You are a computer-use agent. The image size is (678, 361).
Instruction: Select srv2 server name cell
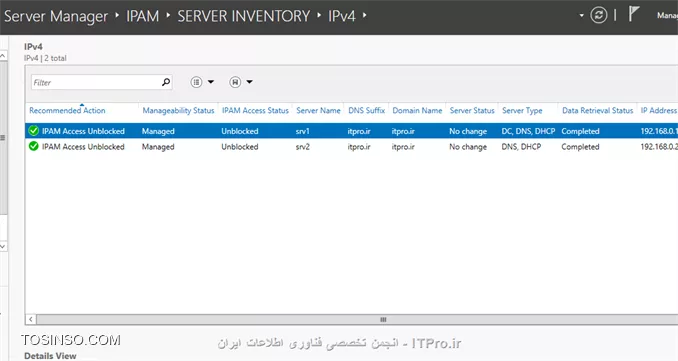pyautogui.click(x=303, y=147)
